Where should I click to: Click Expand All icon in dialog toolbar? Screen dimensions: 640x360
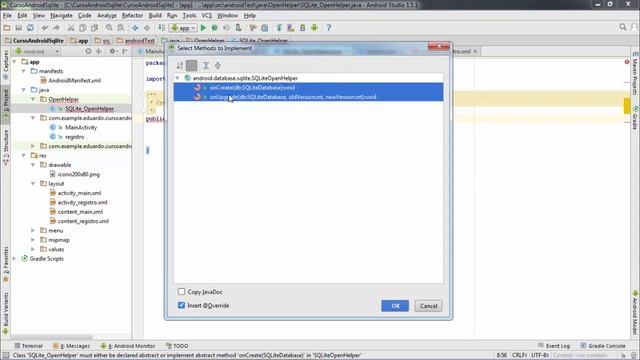206,65
